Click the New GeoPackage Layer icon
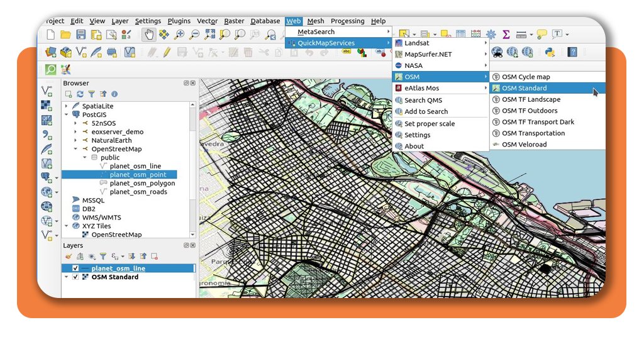The width and height of the screenshot is (644, 337). point(65,52)
